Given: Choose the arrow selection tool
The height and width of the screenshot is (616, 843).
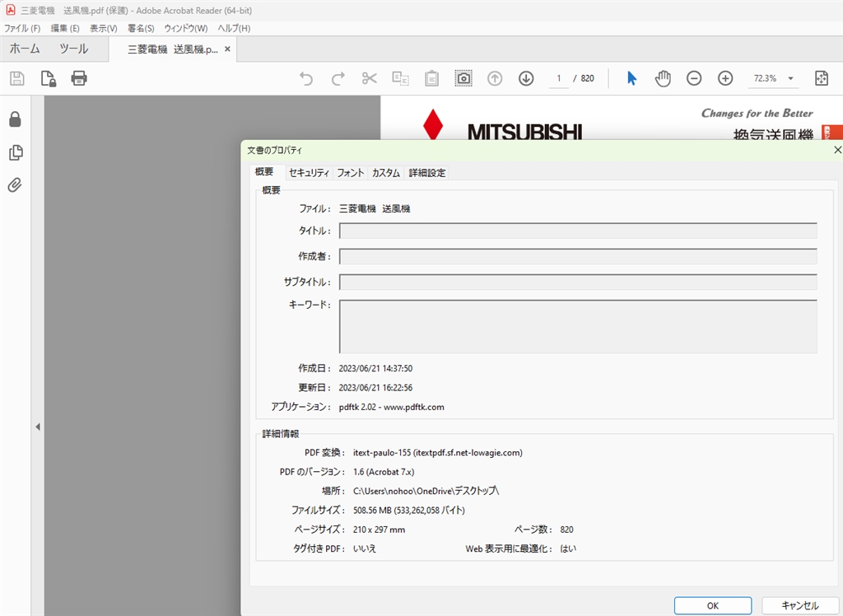Looking at the screenshot, I should (x=631, y=78).
